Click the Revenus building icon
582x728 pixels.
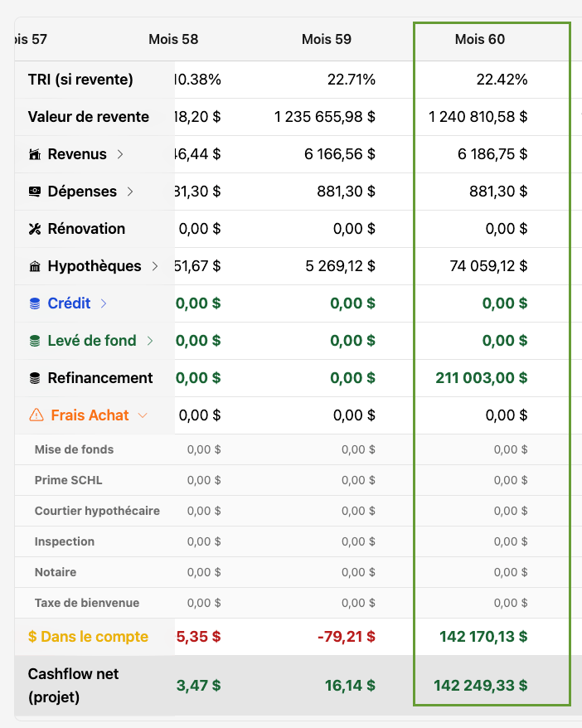[x=35, y=154]
